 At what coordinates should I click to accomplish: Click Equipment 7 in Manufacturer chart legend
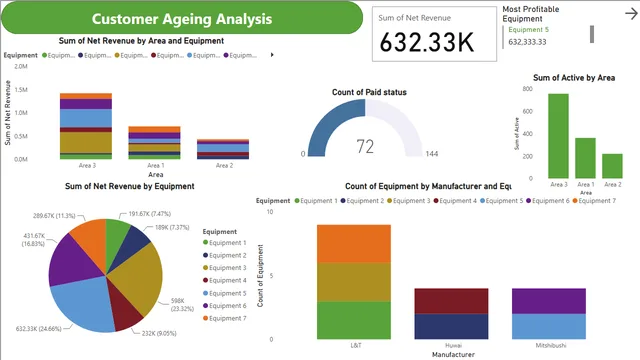[594, 201]
